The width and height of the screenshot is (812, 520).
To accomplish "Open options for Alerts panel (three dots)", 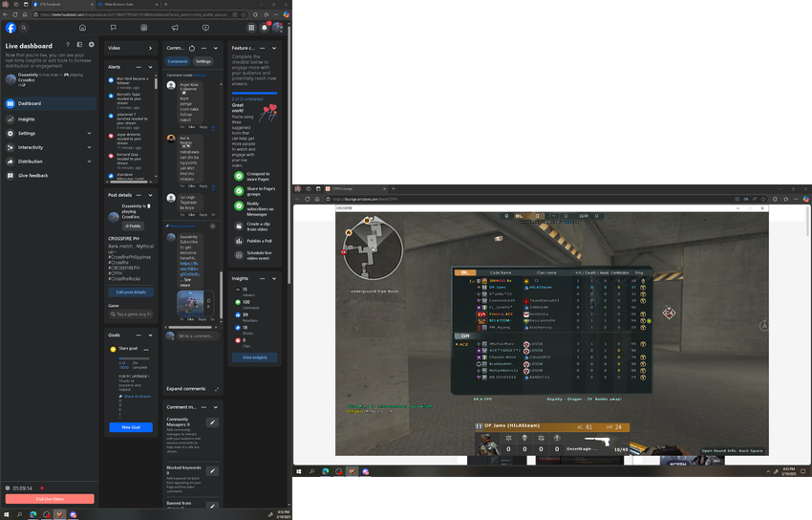I will [139, 67].
